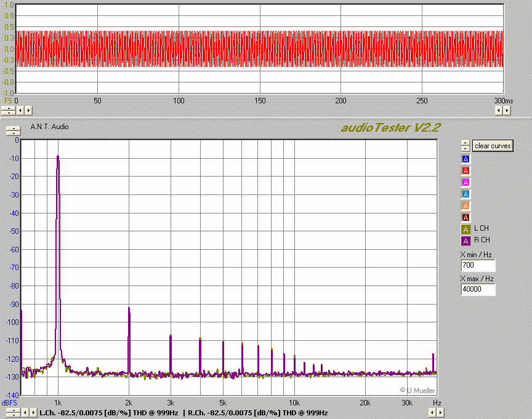Click the R.Ch. THD @ 999Hz readout
This screenshot has width=532, height=419.
(258, 413)
